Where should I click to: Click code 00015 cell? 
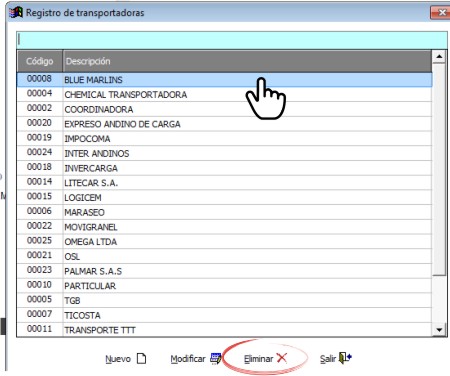(x=39, y=196)
